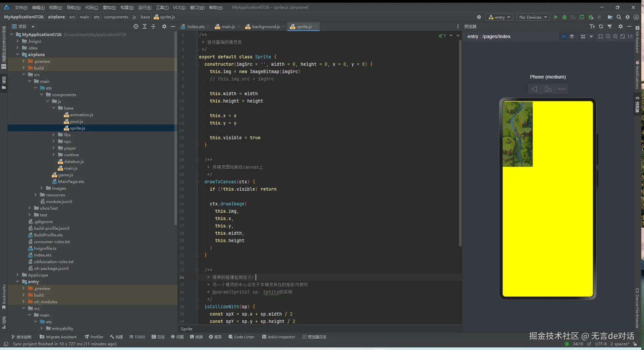Select animation.js in the project tree
The height and width of the screenshot is (350, 644).
81,115
